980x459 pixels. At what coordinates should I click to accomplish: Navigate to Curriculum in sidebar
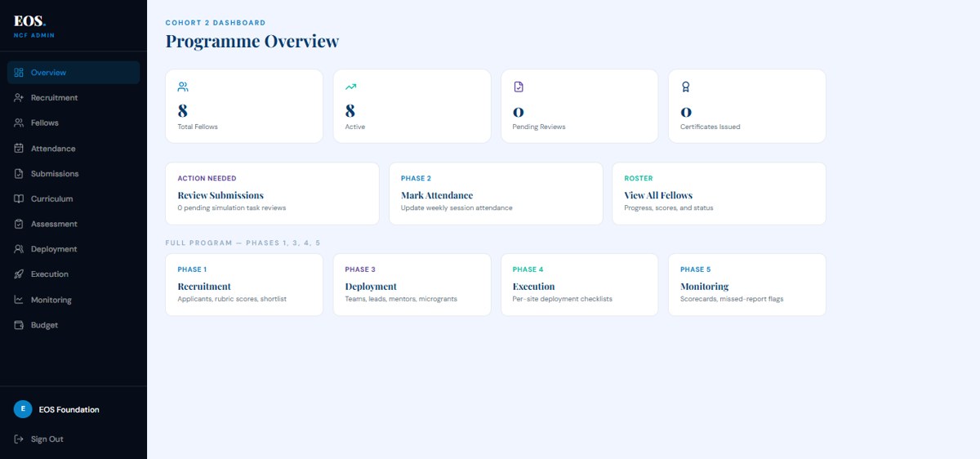73,198
